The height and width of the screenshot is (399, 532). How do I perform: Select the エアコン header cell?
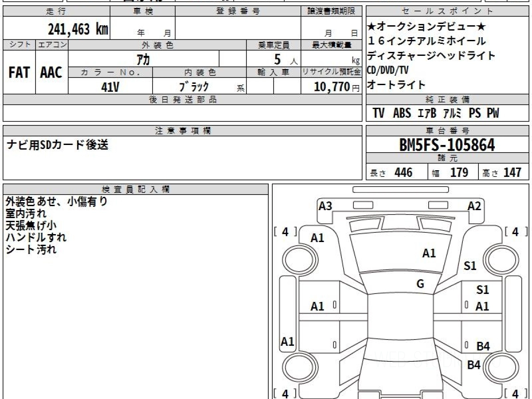point(52,45)
